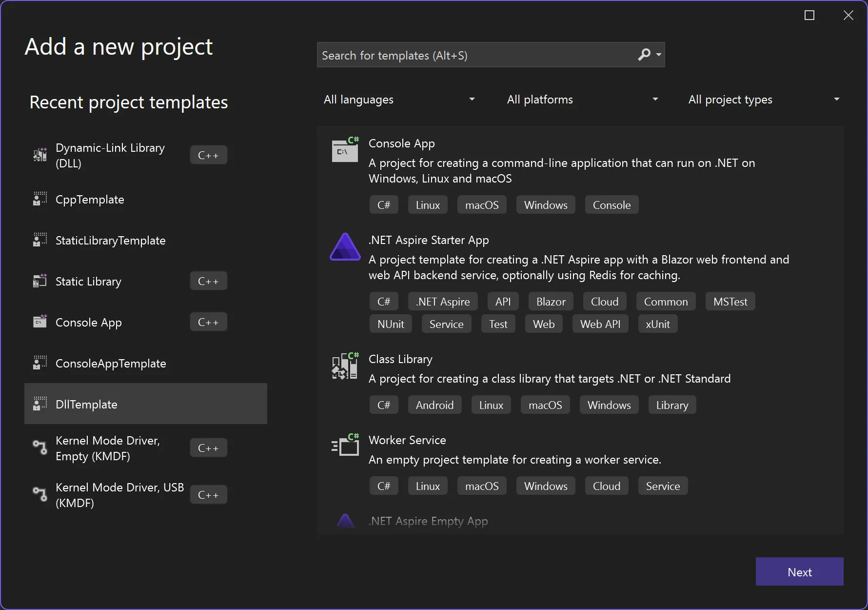The image size is (868, 610).
Task: Click the Library tag under Class Library
Action: pyautogui.click(x=672, y=405)
